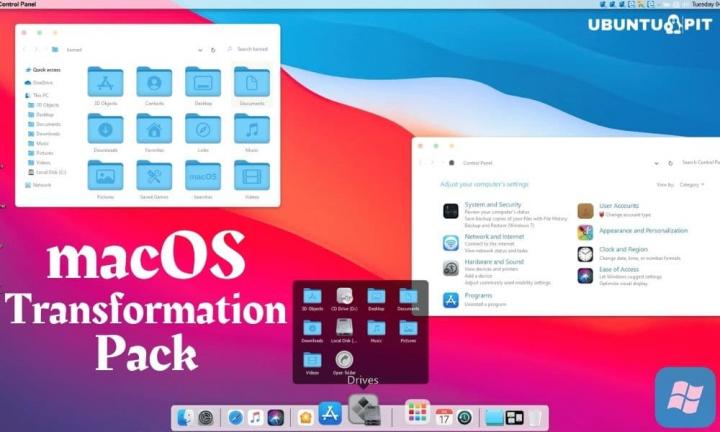Open the Documents folder in the explorer grid
The height and width of the screenshot is (432, 720).
coord(252,82)
